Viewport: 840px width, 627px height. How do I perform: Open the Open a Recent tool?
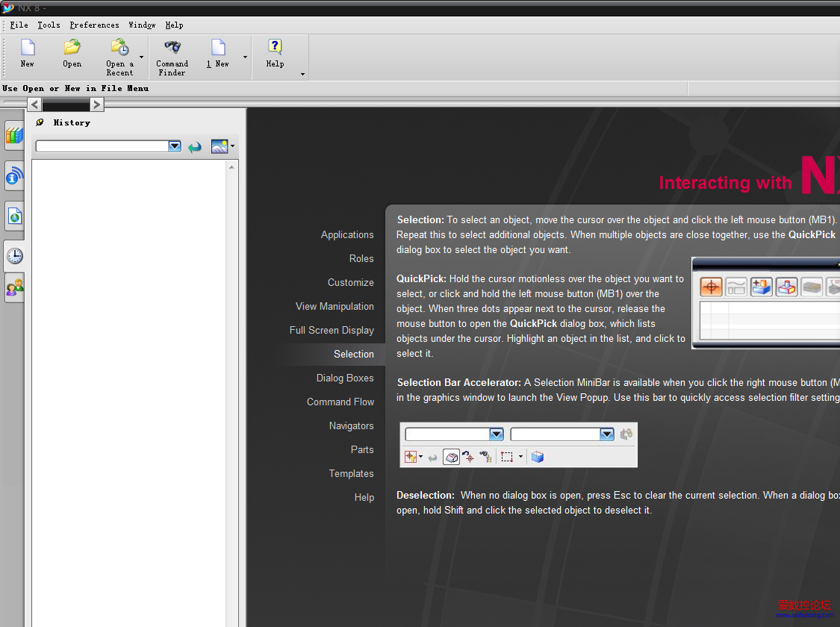(120, 47)
